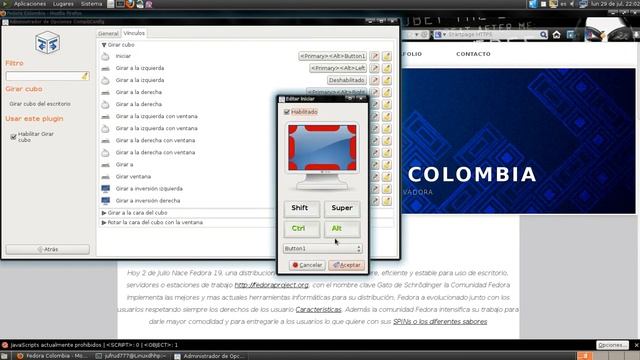Open the Aplicaciones menu
Image resolution: width=640 pixels, height=360 pixels.
[x=30, y=4]
